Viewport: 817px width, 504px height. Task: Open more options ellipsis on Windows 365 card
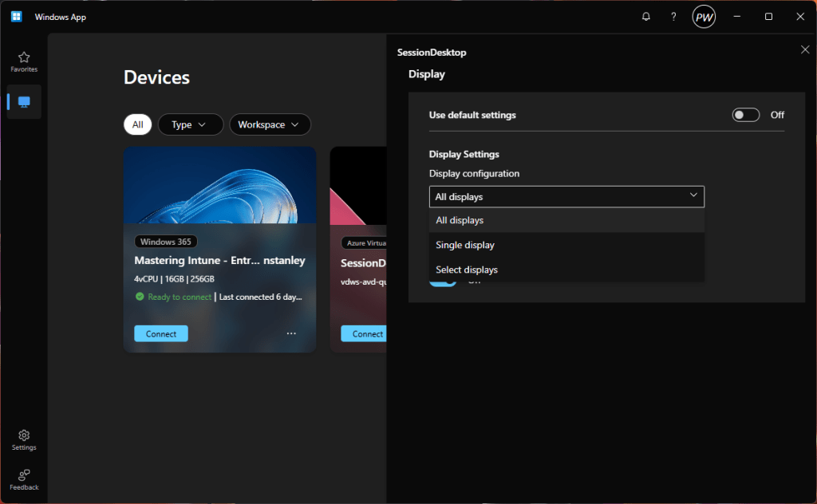point(291,333)
